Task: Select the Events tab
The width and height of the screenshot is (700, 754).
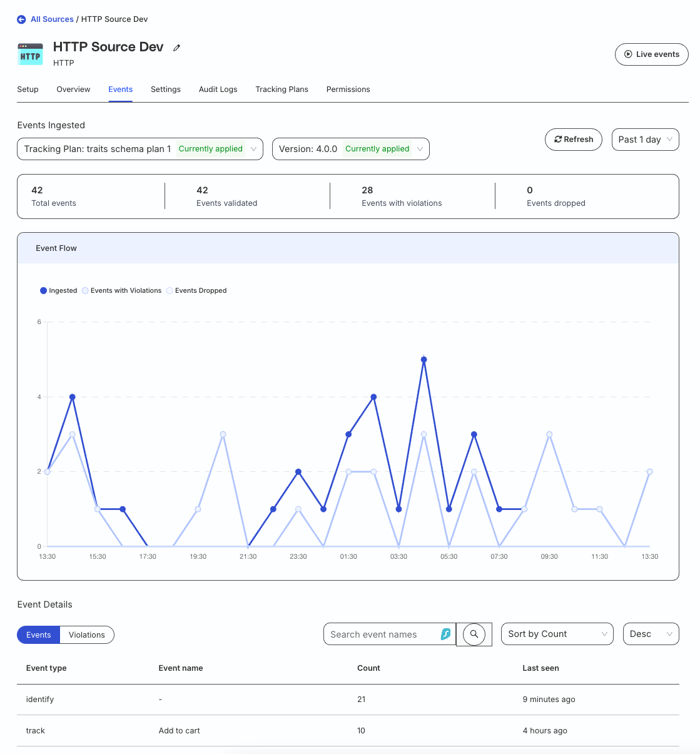Action: tap(120, 89)
